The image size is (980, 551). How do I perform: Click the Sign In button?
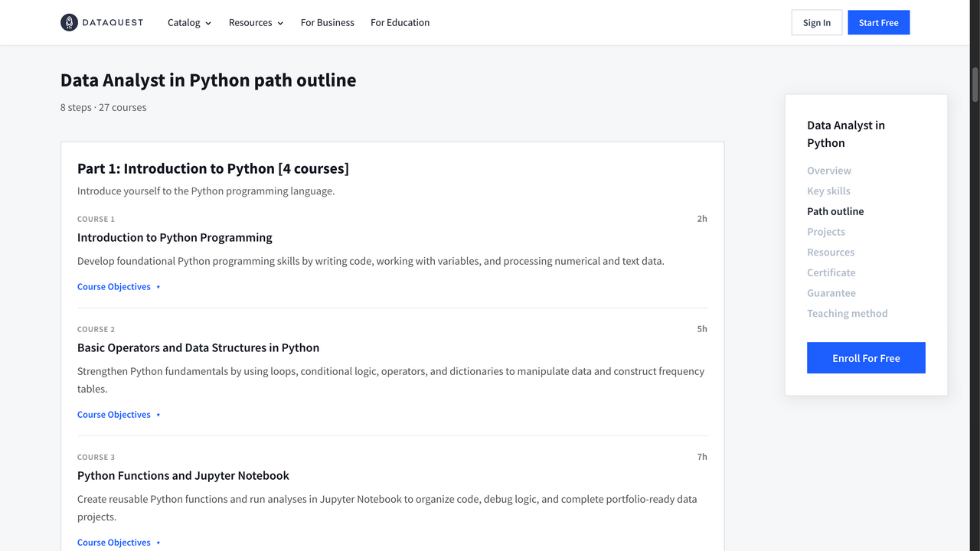click(x=817, y=23)
